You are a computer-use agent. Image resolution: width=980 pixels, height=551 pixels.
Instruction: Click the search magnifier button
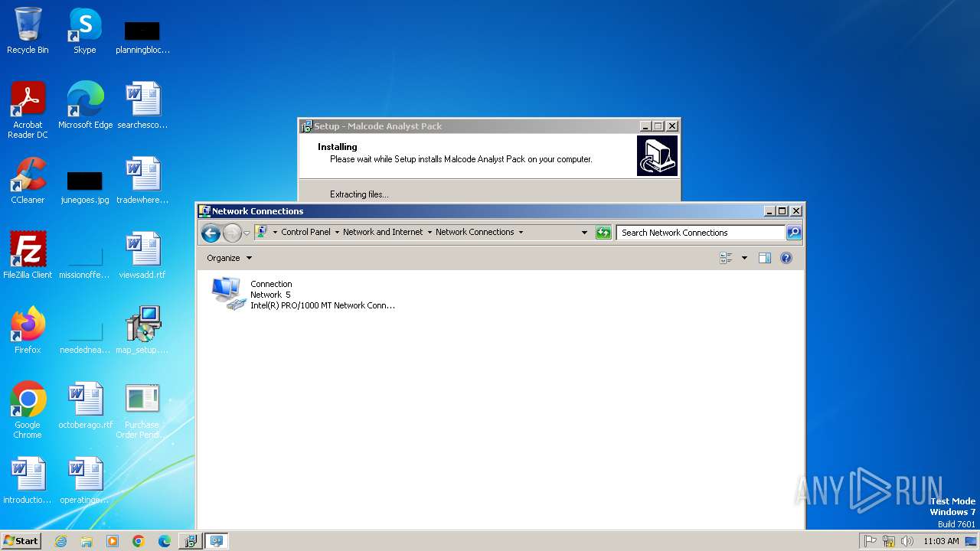pos(794,233)
